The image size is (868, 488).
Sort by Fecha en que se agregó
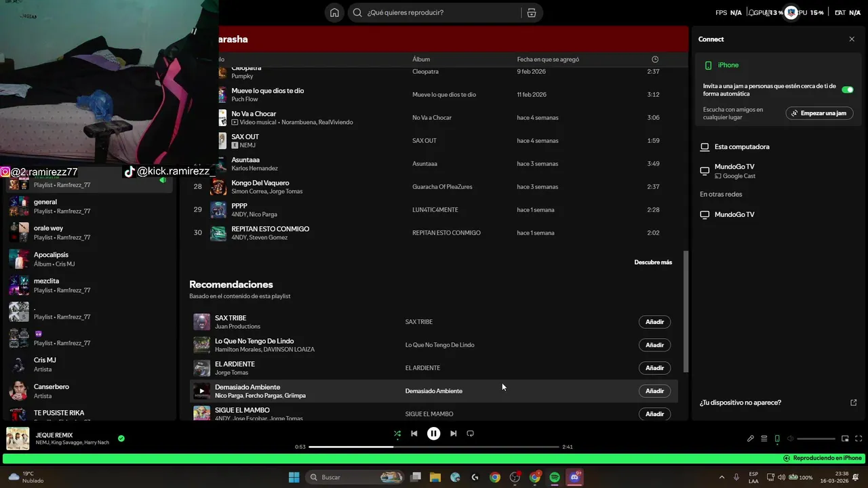548,59
